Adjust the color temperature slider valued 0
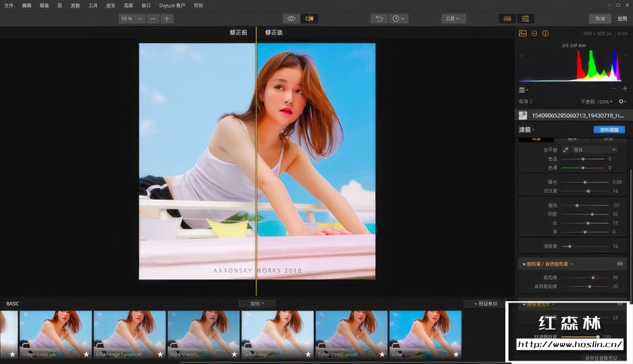This screenshot has width=633, height=364. (x=583, y=159)
